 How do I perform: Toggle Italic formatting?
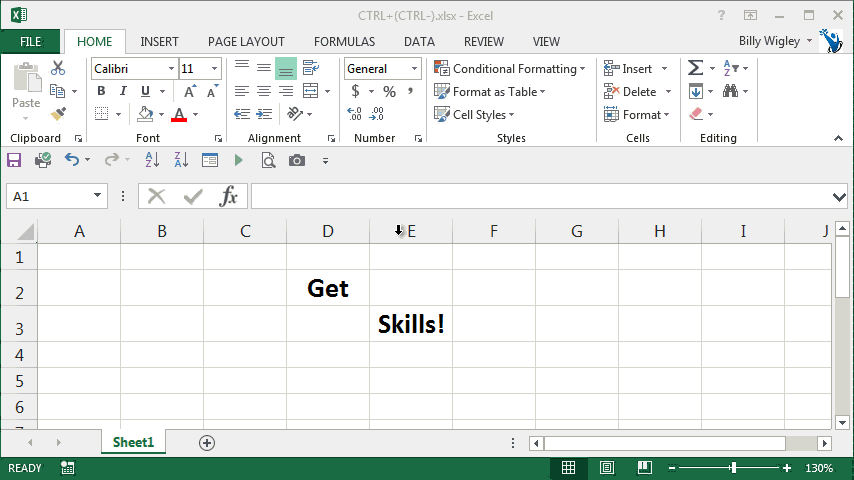[123, 91]
